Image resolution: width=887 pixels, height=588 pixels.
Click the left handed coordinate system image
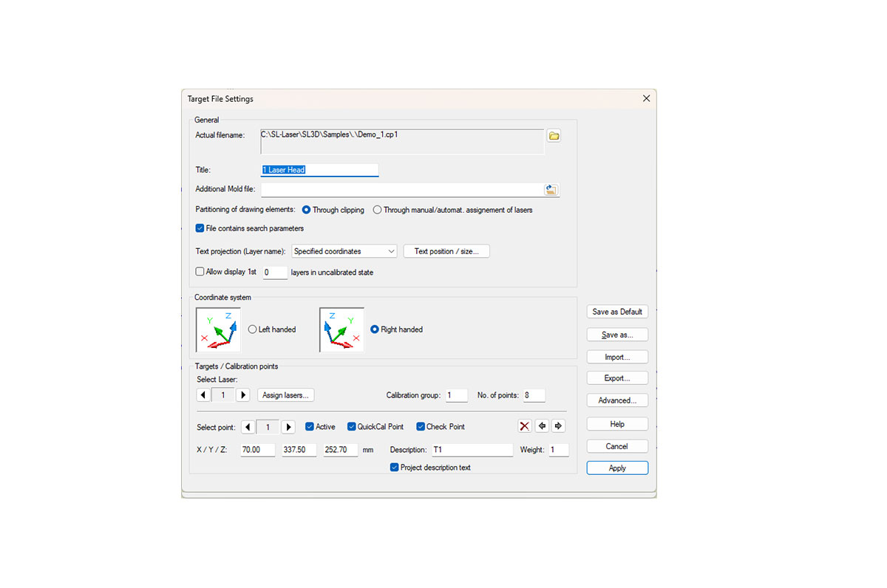point(218,329)
